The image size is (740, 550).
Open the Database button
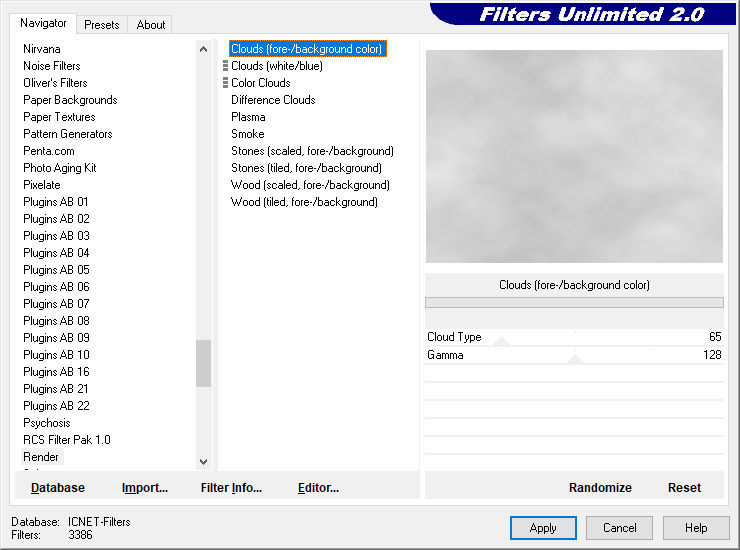tap(58, 488)
